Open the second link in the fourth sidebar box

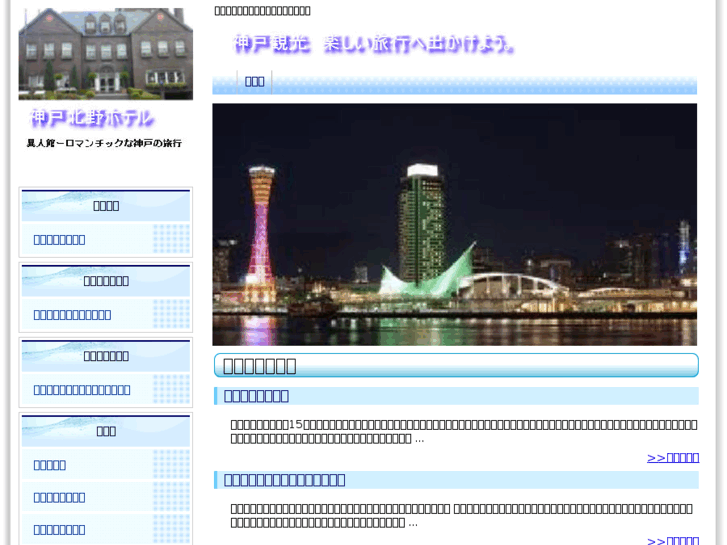click(x=59, y=498)
